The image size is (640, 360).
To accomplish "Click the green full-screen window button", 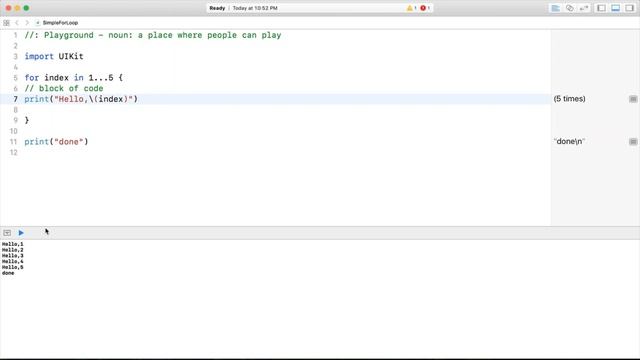I will click(26, 8).
